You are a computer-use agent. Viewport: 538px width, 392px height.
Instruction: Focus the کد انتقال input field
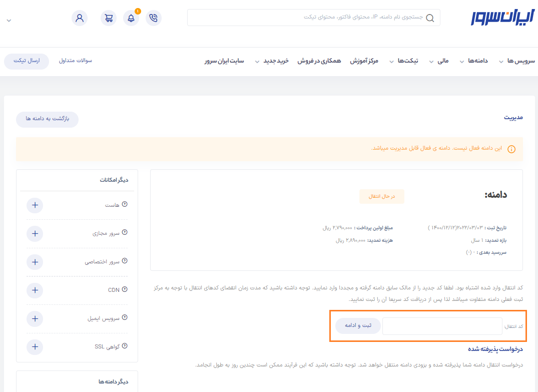click(x=442, y=326)
